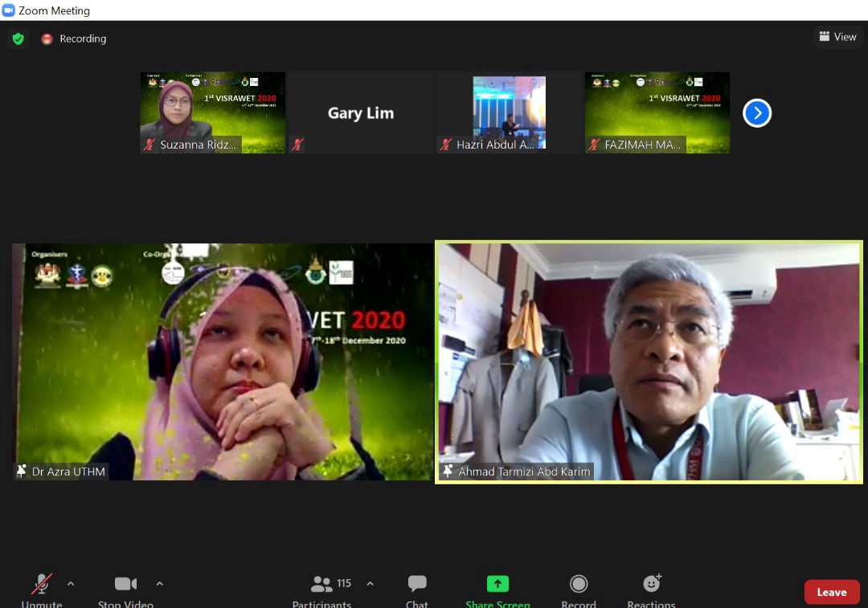The image size is (868, 608).
Task: Open the Chat panel
Action: coord(417,585)
